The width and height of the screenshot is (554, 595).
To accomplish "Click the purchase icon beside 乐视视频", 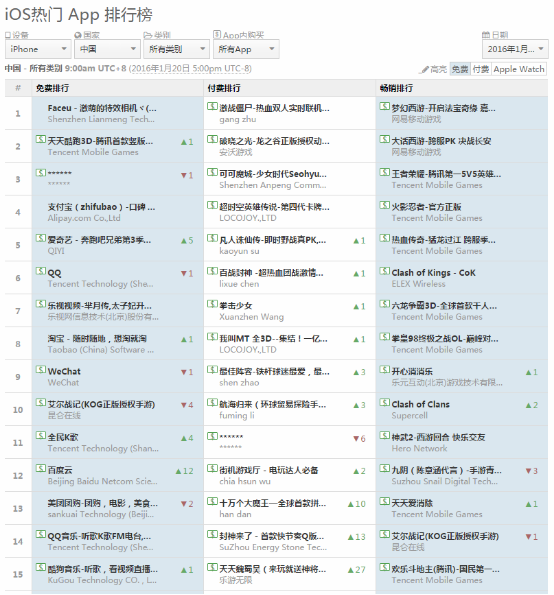I will pyautogui.click(x=41, y=304).
